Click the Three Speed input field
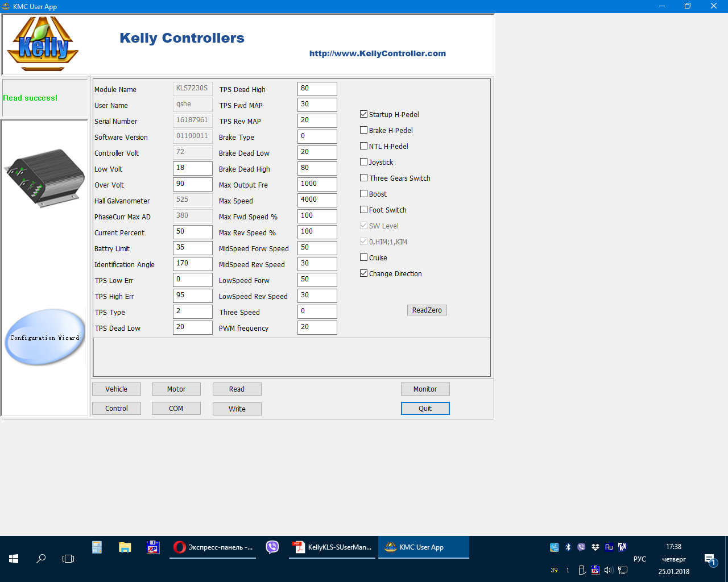This screenshot has width=728, height=582. click(317, 311)
